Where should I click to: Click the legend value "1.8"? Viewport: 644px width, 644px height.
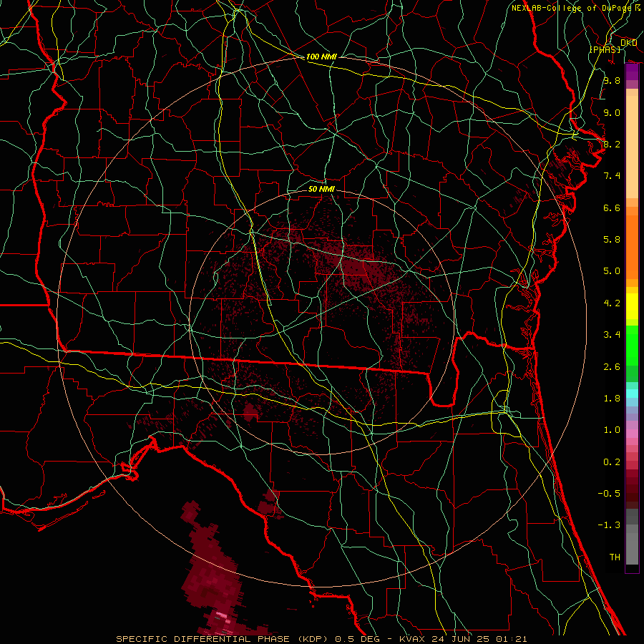(612, 399)
